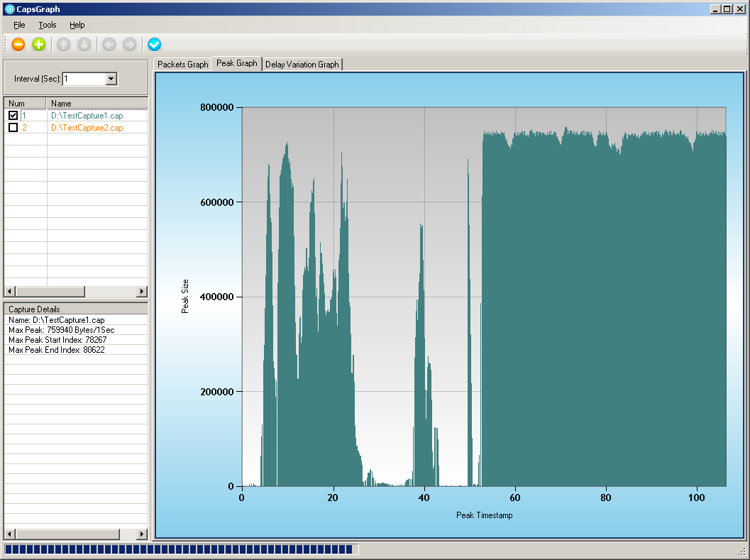Click the disabled down arrow toolbar icon

point(84,45)
